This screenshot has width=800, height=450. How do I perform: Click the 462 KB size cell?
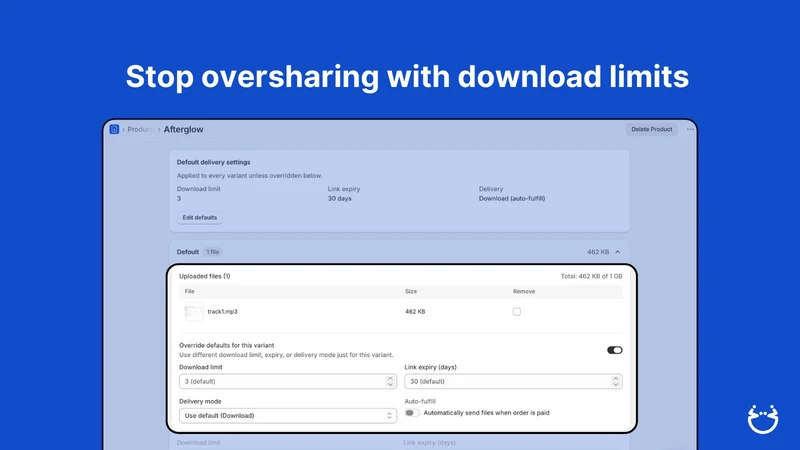tap(415, 312)
